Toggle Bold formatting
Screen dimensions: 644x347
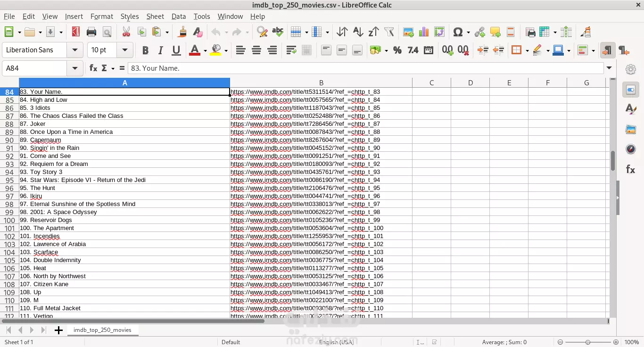coord(145,50)
